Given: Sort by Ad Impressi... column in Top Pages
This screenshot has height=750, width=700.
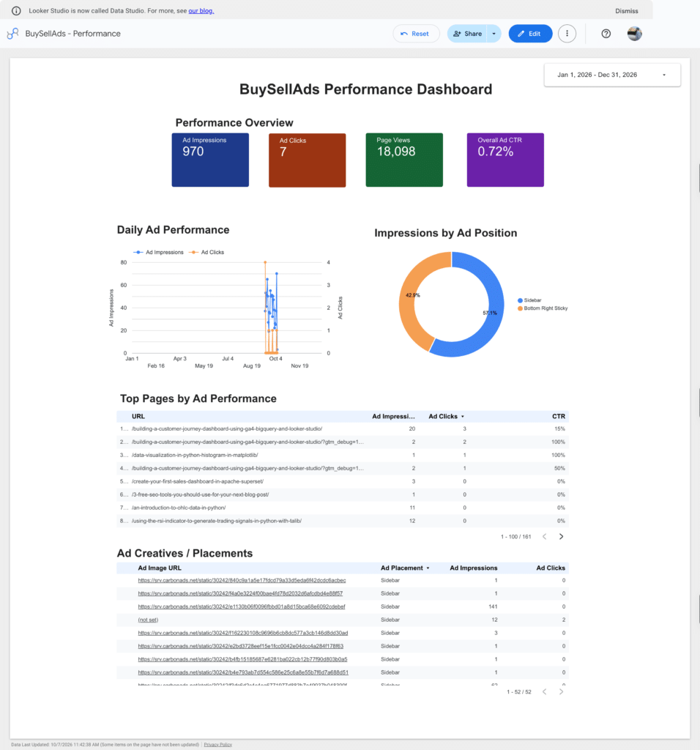Looking at the screenshot, I should pos(393,416).
